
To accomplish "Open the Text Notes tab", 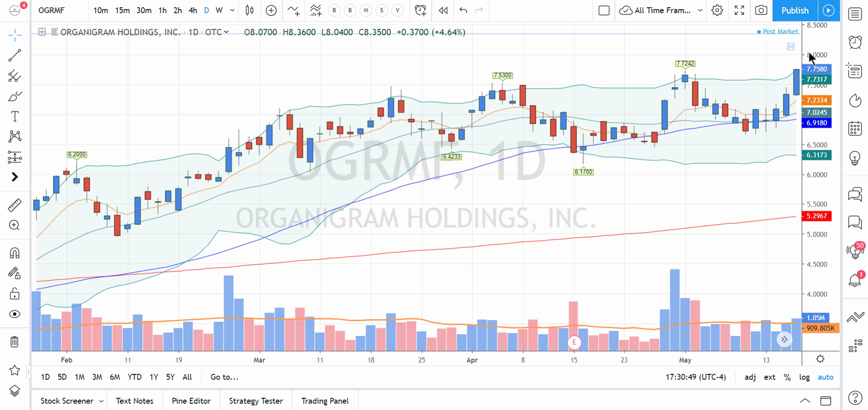I will point(134,401).
